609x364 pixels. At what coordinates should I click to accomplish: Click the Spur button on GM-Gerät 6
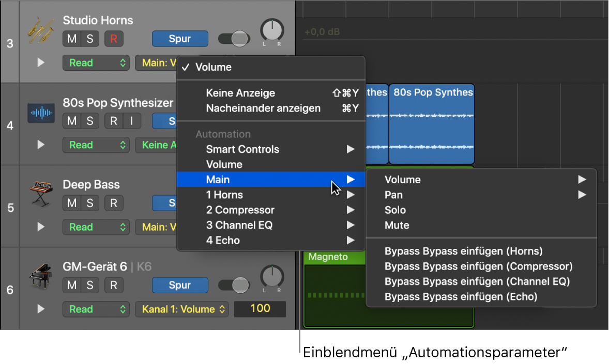pos(180,285)
